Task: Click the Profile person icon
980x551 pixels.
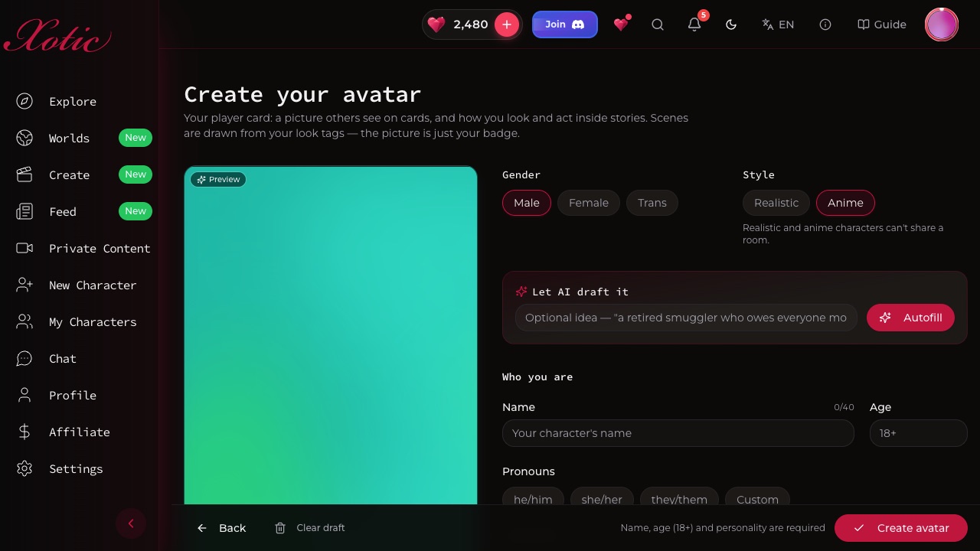Action: pos(24,395)
